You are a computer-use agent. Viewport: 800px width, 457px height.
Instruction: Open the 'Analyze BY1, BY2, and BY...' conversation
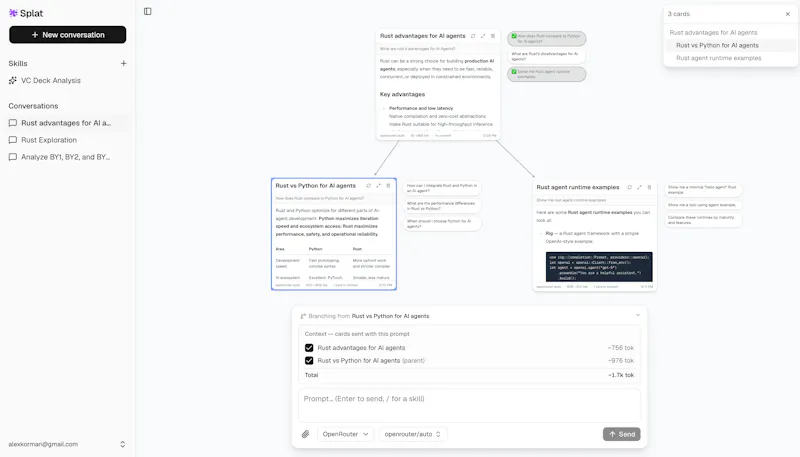tap(65, 157)
